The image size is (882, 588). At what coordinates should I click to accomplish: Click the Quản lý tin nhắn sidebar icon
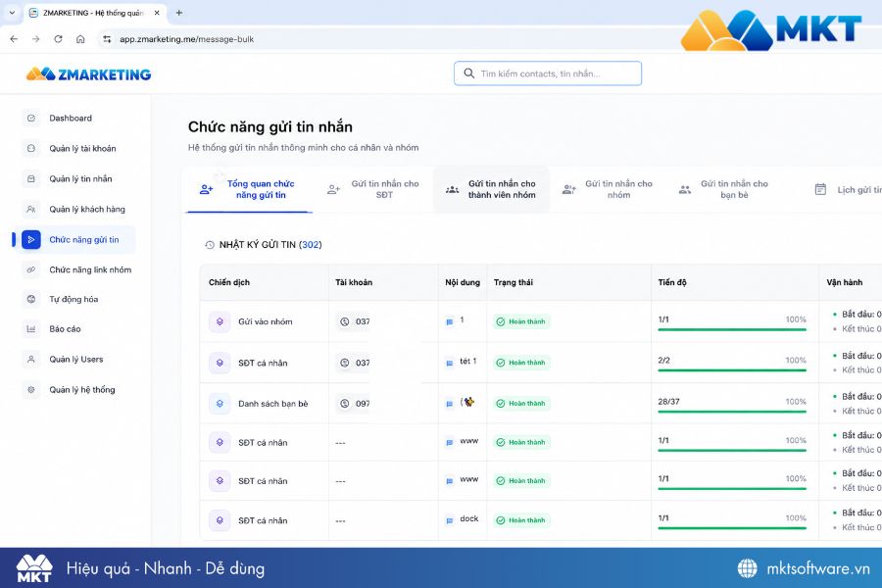[31, 179]
